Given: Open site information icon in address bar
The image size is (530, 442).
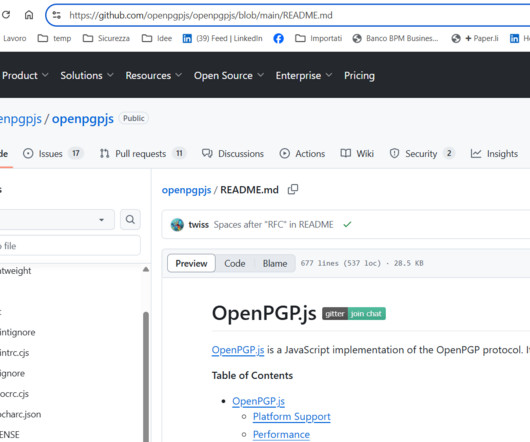Looking at the screenshot, I should click(x=56, y=15).
